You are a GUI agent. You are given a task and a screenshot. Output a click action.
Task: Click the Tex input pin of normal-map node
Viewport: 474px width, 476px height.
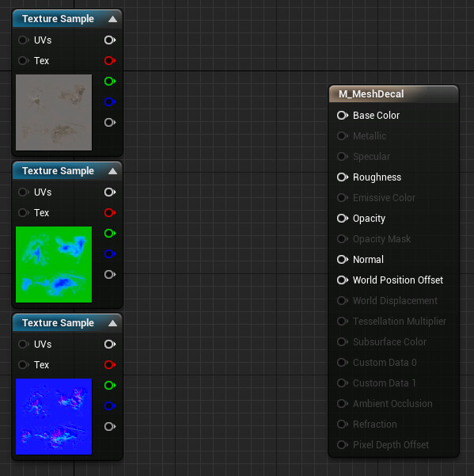click(x=24, y=364)
